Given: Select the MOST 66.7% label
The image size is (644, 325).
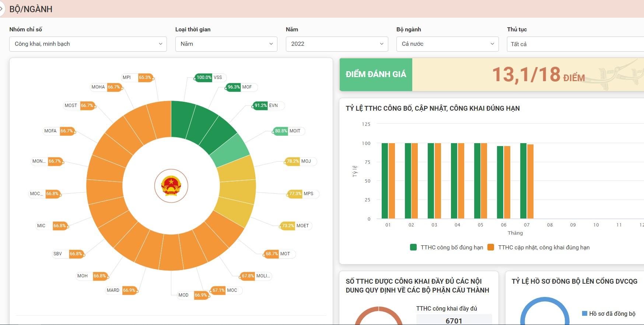Looking at the screenshot, I should [x=79, y=106].
